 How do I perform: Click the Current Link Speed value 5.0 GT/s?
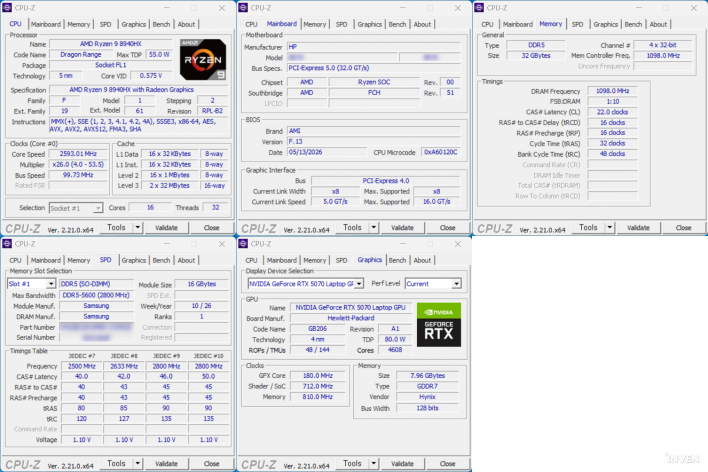coord(335,201)
